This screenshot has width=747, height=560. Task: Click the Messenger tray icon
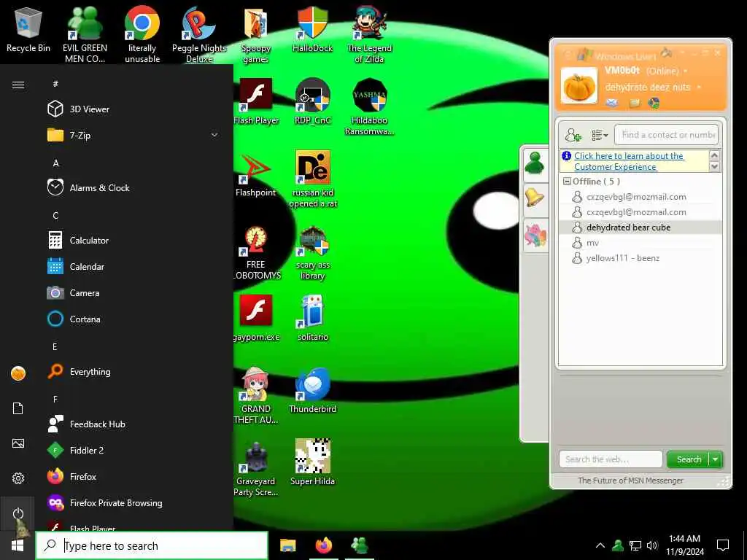[618, 545]
